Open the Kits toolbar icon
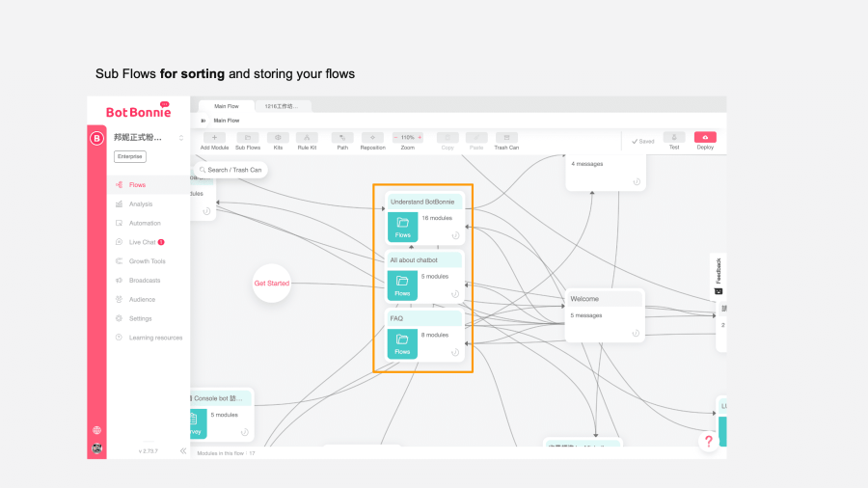 [x=278, y=138]
